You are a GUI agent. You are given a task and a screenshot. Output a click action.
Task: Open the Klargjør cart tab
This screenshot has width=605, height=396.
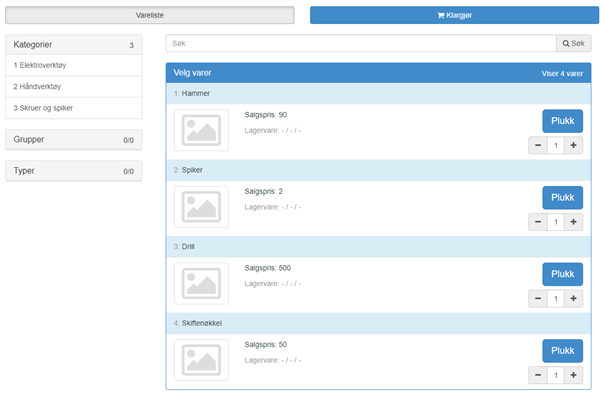pyautogui.click(x=454, y=15)
